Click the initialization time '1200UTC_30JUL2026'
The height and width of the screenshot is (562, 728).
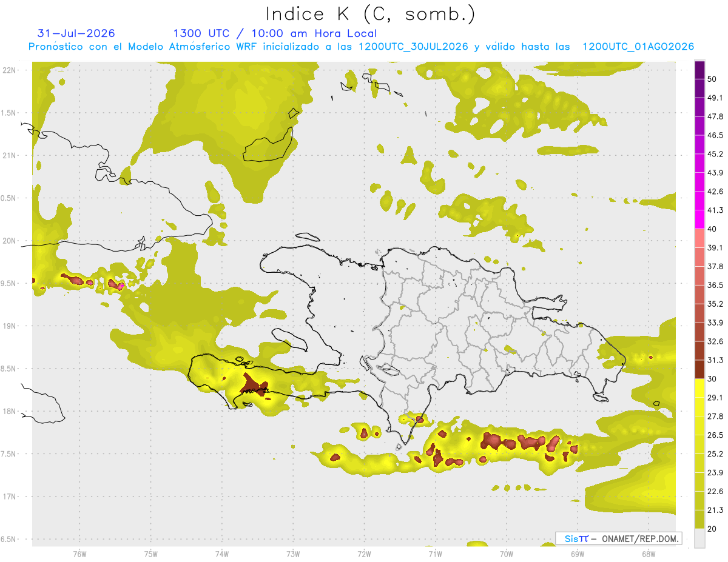click(413, 47)
